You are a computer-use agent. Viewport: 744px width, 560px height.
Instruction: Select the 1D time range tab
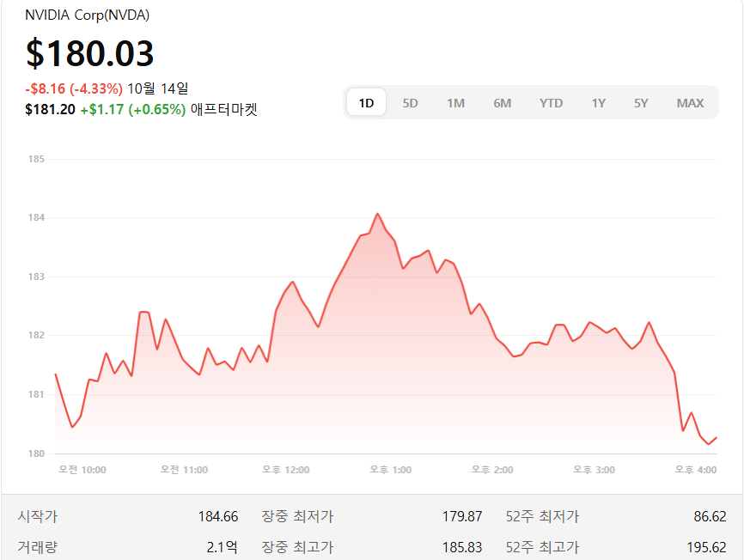[x=366, y=103]
